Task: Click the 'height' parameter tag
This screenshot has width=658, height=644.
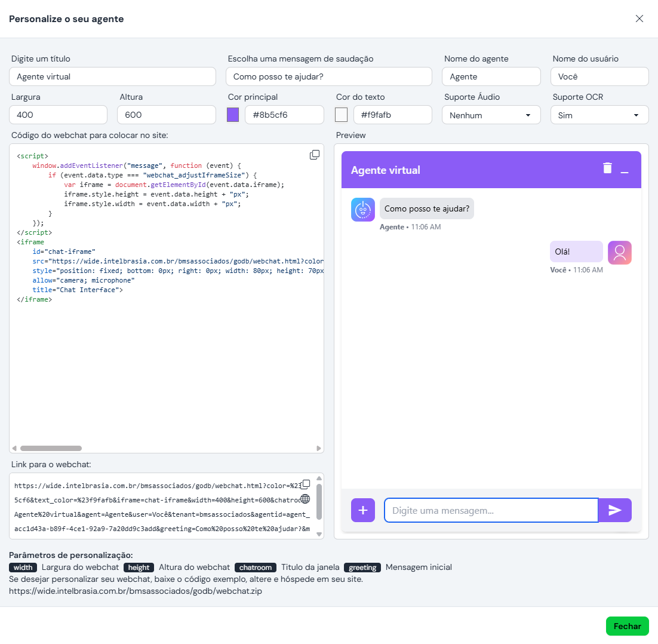Action: tap(139, 567)
